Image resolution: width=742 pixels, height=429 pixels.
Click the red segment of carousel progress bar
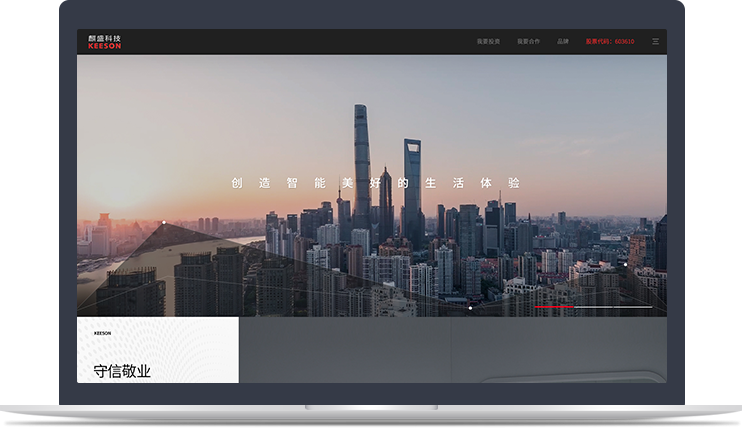pos(554,306)
